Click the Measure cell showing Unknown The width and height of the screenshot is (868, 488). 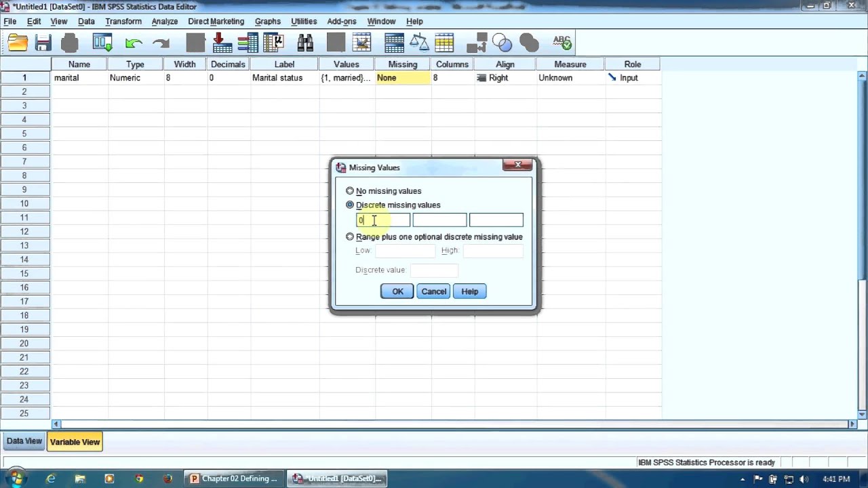[570, 78]
